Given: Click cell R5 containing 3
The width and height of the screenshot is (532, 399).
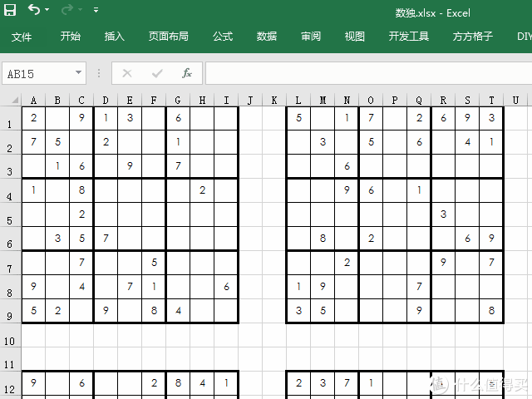Looking at the screenshot, I should click(443, 214).
